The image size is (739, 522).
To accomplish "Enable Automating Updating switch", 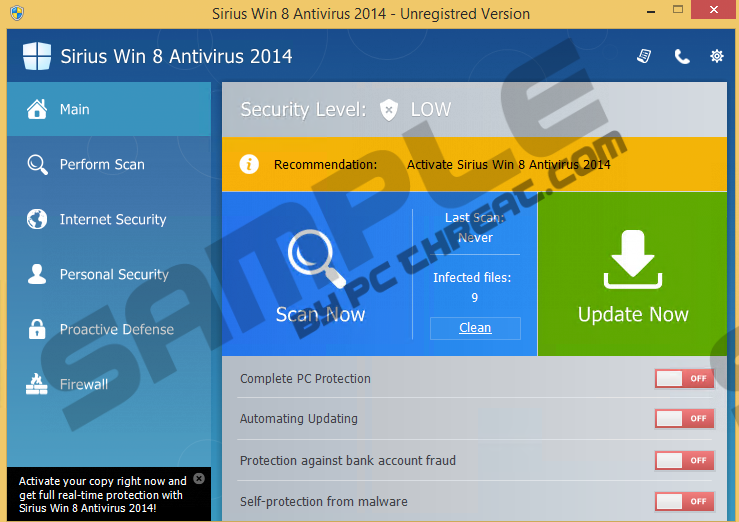I will tap(685, 418).
